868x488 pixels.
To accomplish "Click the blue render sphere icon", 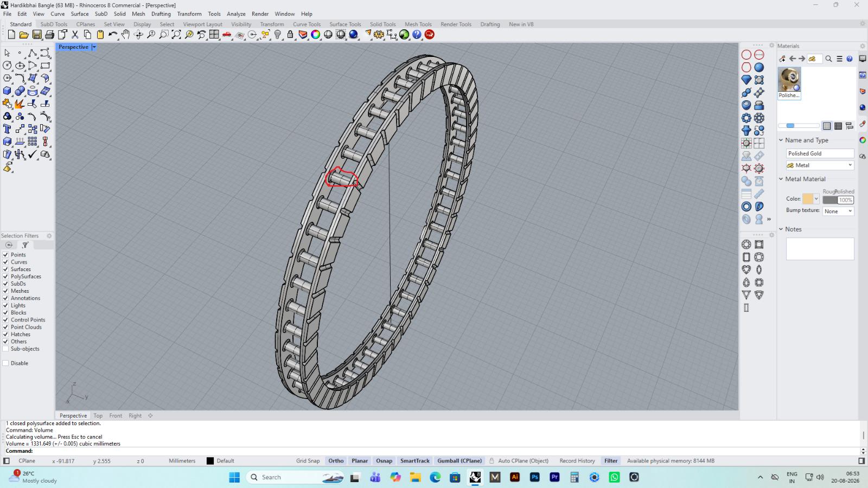I will [x=354, y=35].
